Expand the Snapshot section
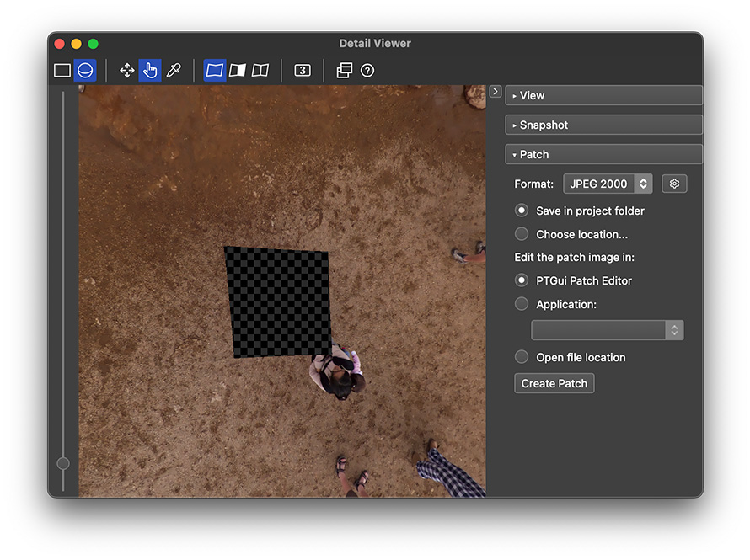 [x=603, y=125]
